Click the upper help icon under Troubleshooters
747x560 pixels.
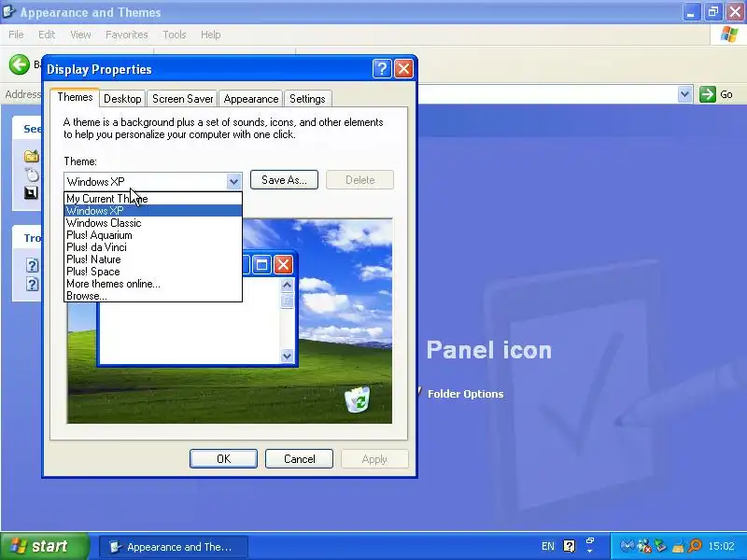[x=32, y=265]
